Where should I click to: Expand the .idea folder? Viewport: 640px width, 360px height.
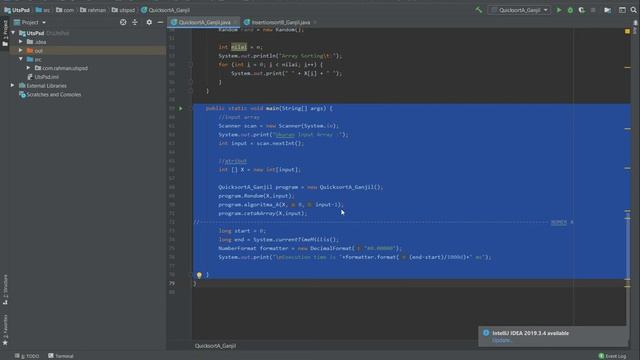pos(21,42)
